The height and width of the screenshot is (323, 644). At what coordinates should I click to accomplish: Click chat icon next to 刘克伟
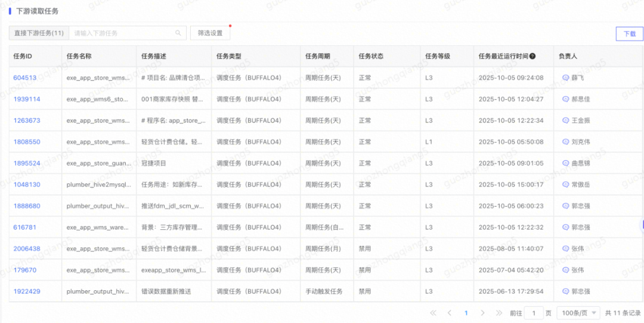point(565,142)
